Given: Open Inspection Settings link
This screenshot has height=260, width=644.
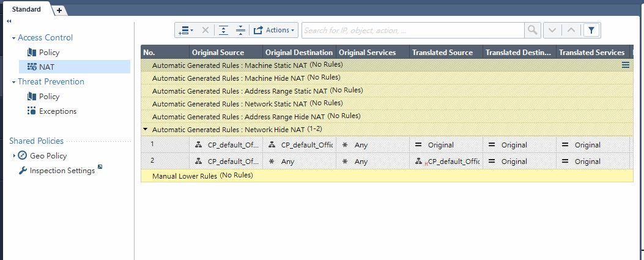Looking at the screenshot, I should click(62, 171).
